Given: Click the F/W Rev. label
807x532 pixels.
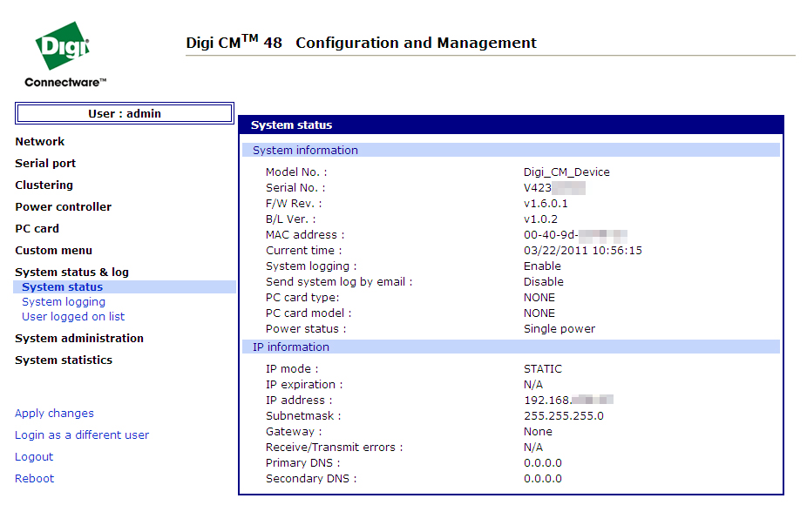Looking at the screenshot, I should point(294,204).
